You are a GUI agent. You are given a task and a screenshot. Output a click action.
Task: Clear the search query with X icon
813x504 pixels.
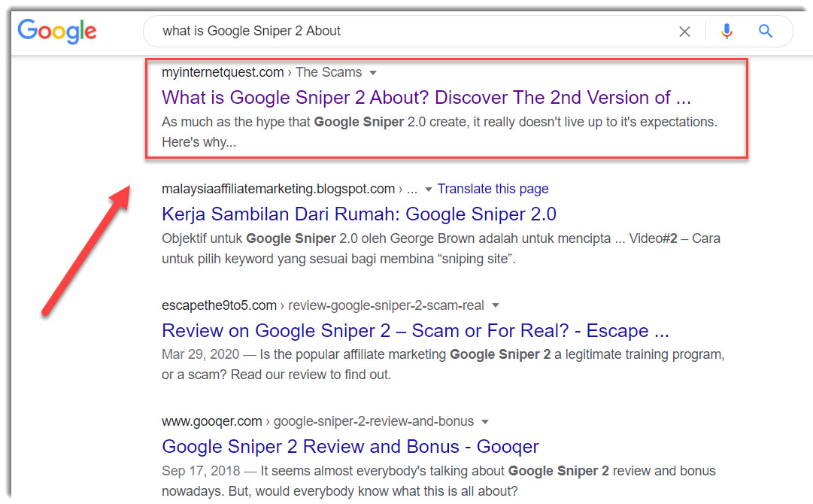684,32
